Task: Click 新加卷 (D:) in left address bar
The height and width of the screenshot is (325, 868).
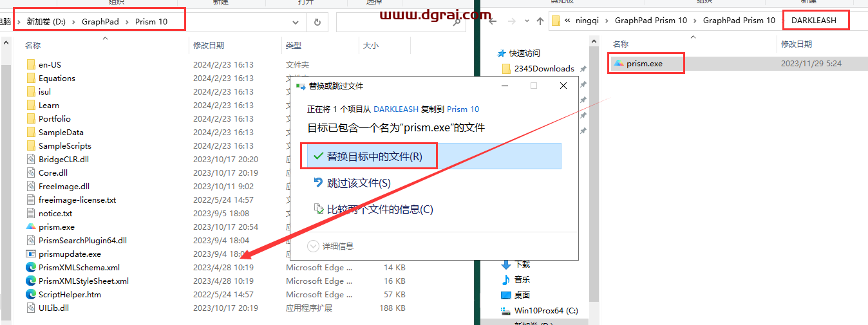Action: pos(46,21)
